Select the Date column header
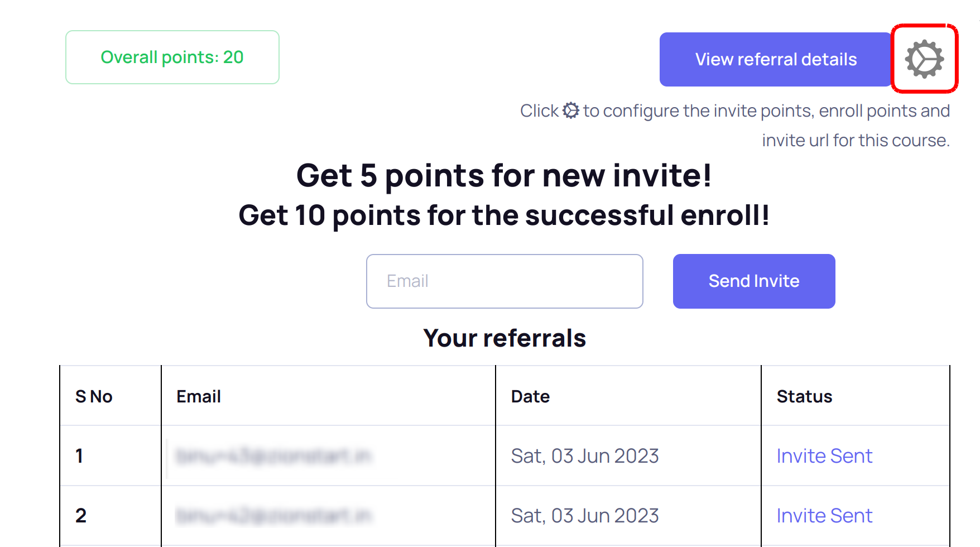 click(530, 396)
